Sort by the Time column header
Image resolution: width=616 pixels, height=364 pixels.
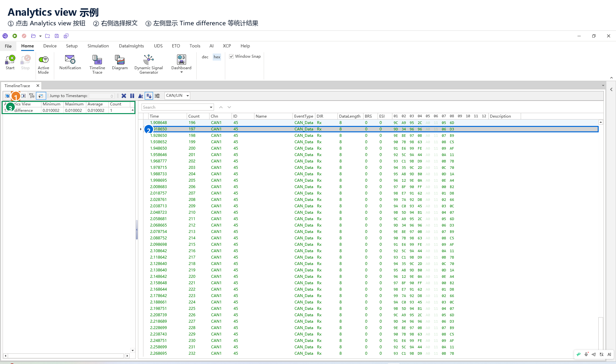pyautogui.click(x=167, y=116)
